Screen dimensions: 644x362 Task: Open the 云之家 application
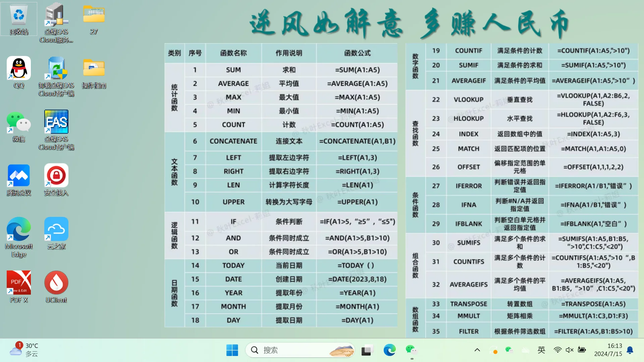point(56,229)
